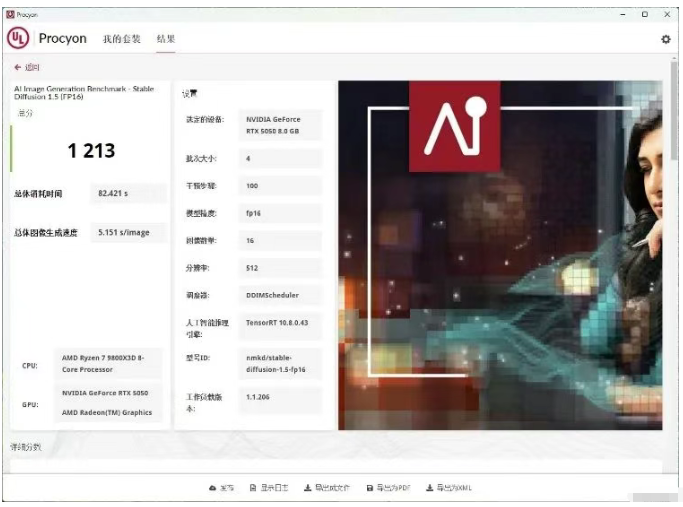Click the 总体图像生成速度 label

pyautogui.click(x=46, y=233)
